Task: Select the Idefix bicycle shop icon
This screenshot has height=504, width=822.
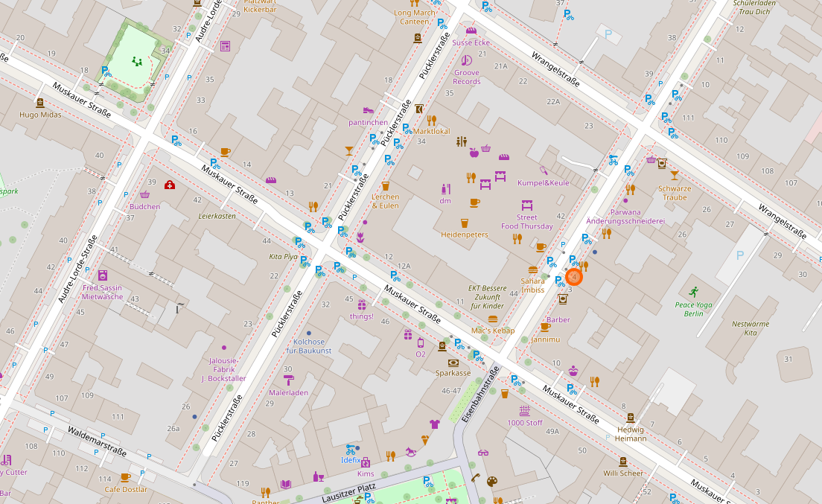Action: click(351, 450)
